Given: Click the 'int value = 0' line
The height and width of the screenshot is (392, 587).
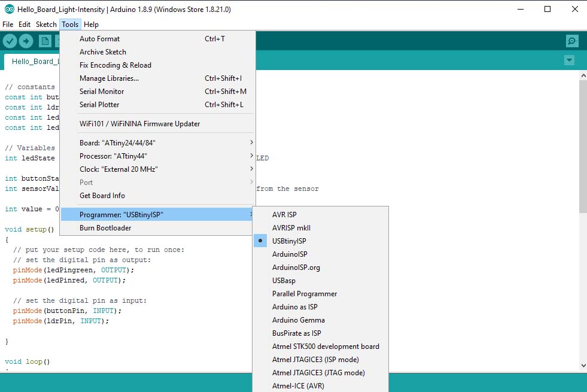Looking at the screenshot, I should click(x=32, y=209).
